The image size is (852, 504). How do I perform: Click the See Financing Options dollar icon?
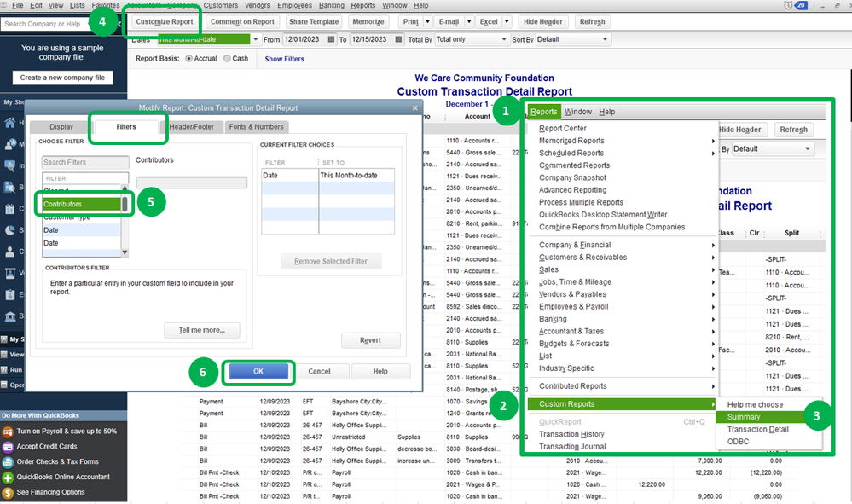click(x=8, y=493)
